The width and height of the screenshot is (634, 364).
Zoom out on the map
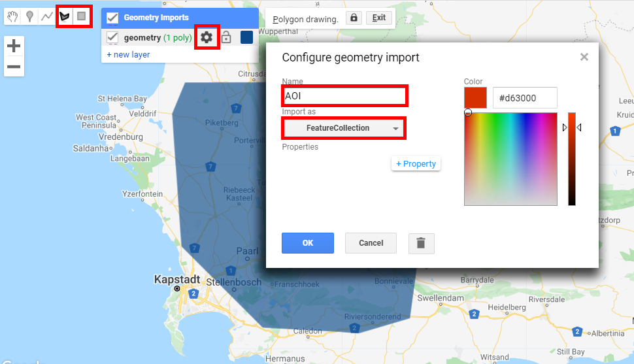click(14, 67)
